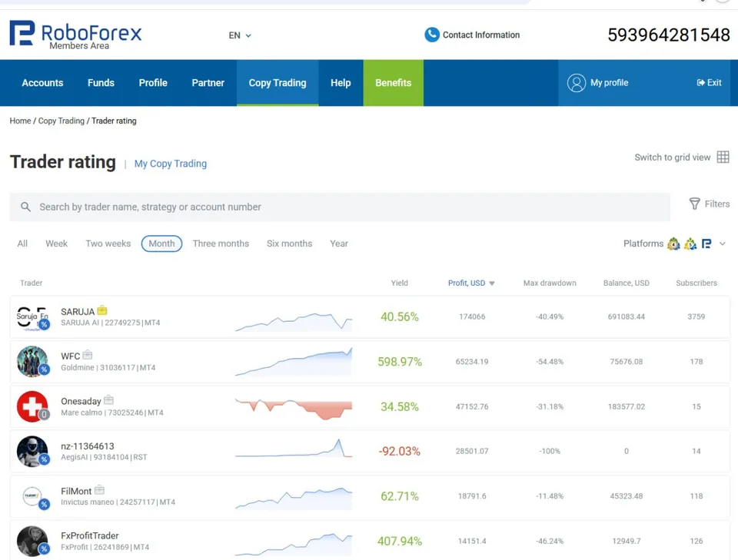
Task: Click the briefcase icon next to FilMont
Action: click(99, 490)
